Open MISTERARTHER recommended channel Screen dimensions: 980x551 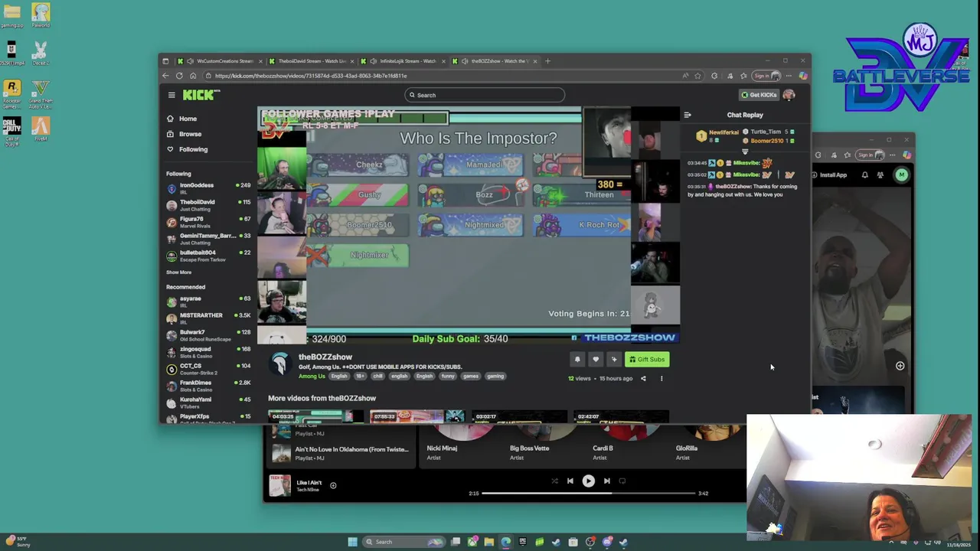(x=208, y=318)
